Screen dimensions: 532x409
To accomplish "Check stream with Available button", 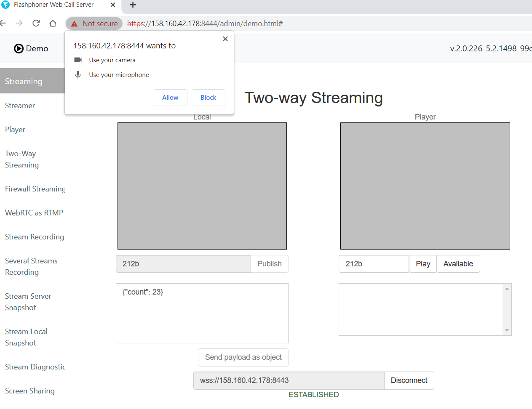I will (x=458, y=264).
